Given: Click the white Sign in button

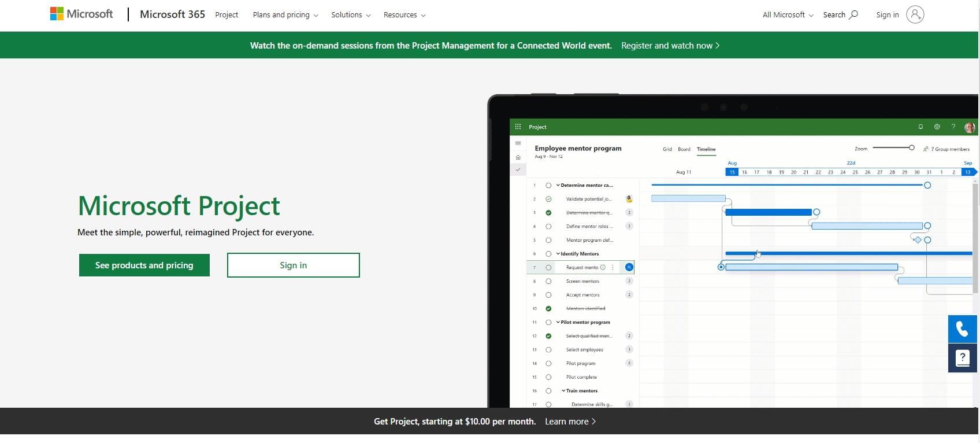Looking at the screenshot, I should click(294, 265).
